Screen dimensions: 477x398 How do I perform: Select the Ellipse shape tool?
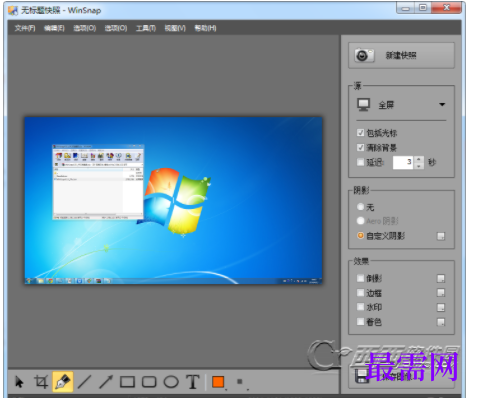pos(171,382)
